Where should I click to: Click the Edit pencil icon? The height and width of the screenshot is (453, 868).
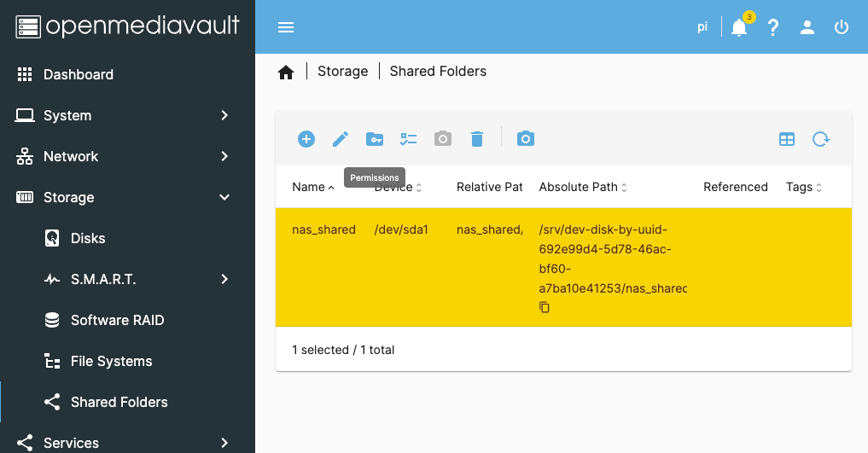[341, 139]
